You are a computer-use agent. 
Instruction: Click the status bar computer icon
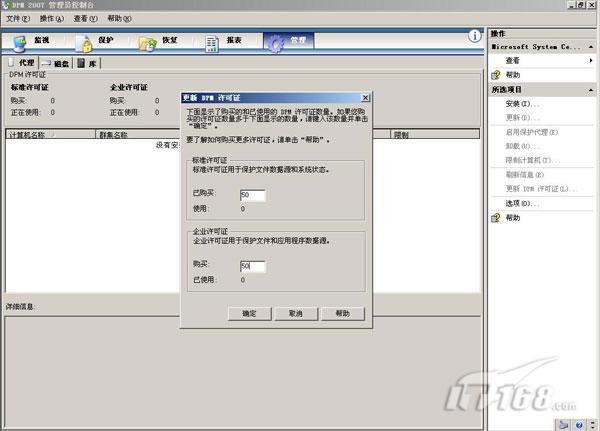click(x=564, y=425)
